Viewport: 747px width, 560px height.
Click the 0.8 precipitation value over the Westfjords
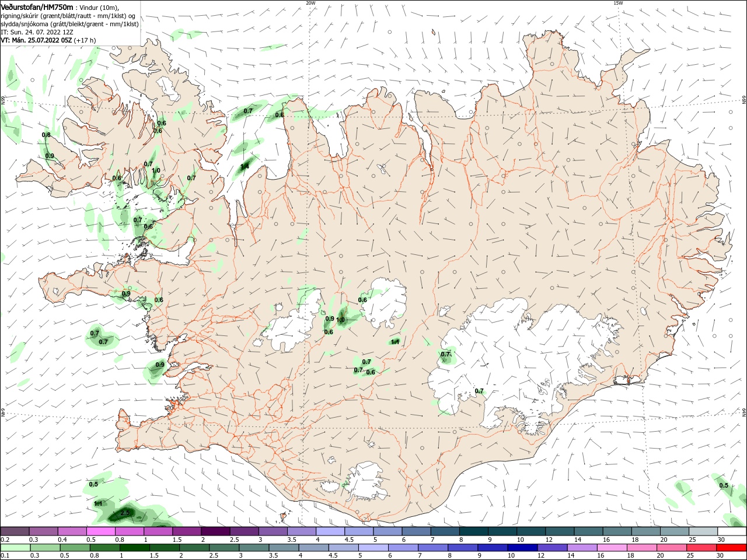46,135
